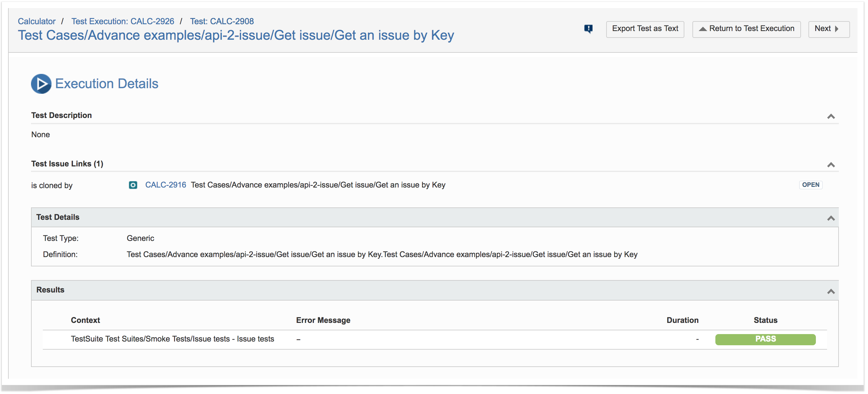The width and height of the screenshot is (868, 394).
Task: Collapse the Test Details panel
Action: coord(830,218)
